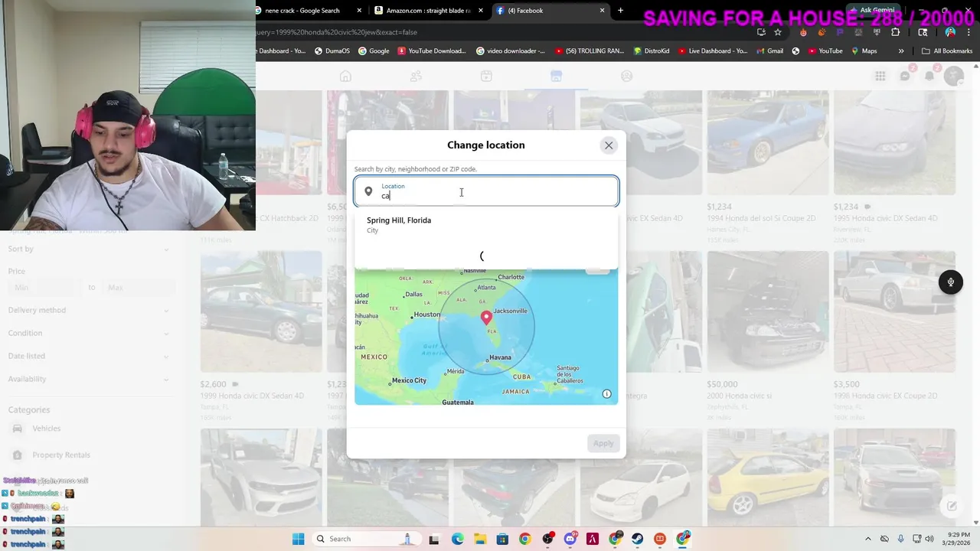The image size is (980, 551).
Task: Open the Gmail bookmark
Action: pyautogui.click(x=769, y=51)
